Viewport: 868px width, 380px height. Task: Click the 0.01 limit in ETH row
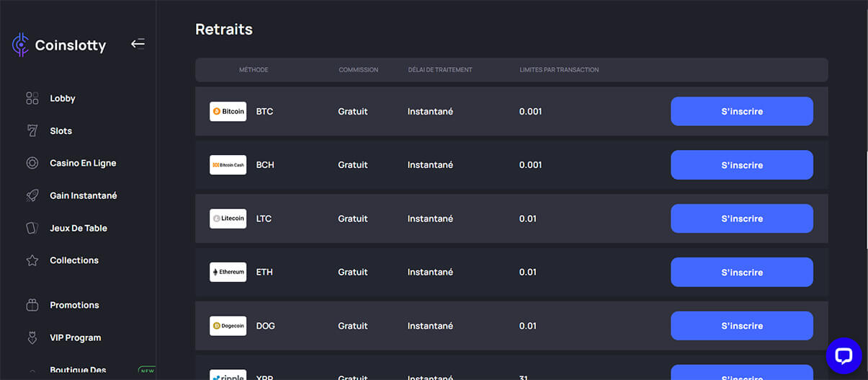point(528,272)
